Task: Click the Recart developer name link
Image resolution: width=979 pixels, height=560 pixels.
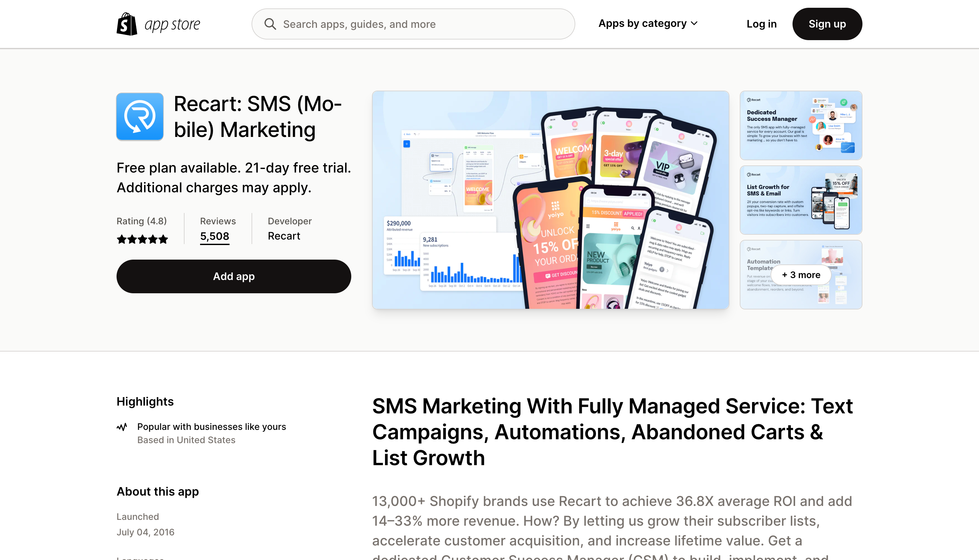Action: (x=283, y=236)
